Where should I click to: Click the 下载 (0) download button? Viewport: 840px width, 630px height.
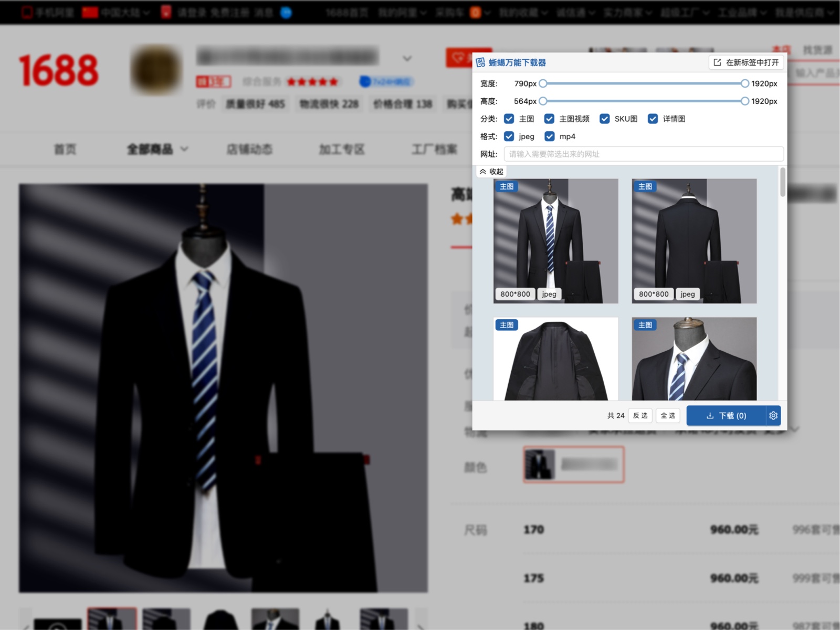[726, 415]
